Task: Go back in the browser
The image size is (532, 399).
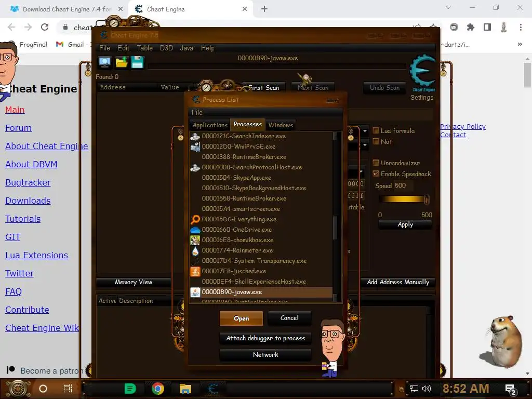Action: coord(11,27)
